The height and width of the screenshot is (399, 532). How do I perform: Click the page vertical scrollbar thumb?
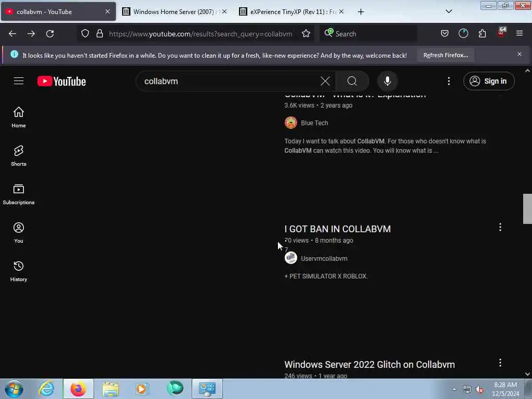click(x=527, y=209)
